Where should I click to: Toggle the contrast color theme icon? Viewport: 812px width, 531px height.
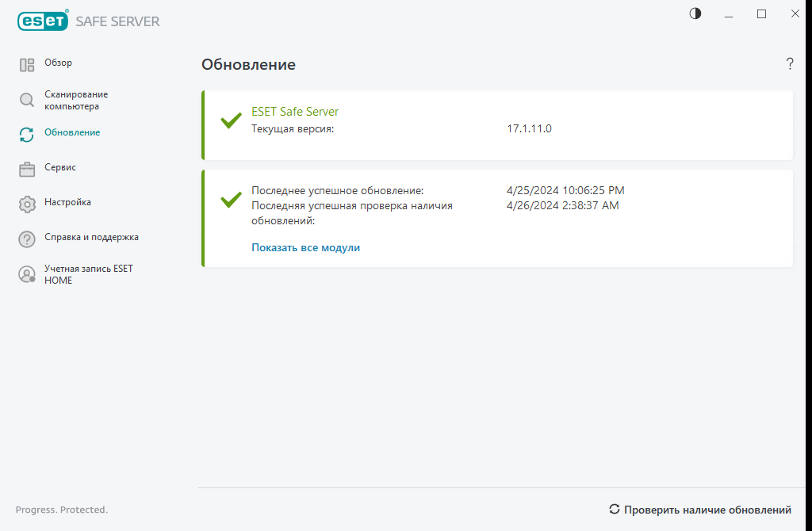click(x=695, y=13)
